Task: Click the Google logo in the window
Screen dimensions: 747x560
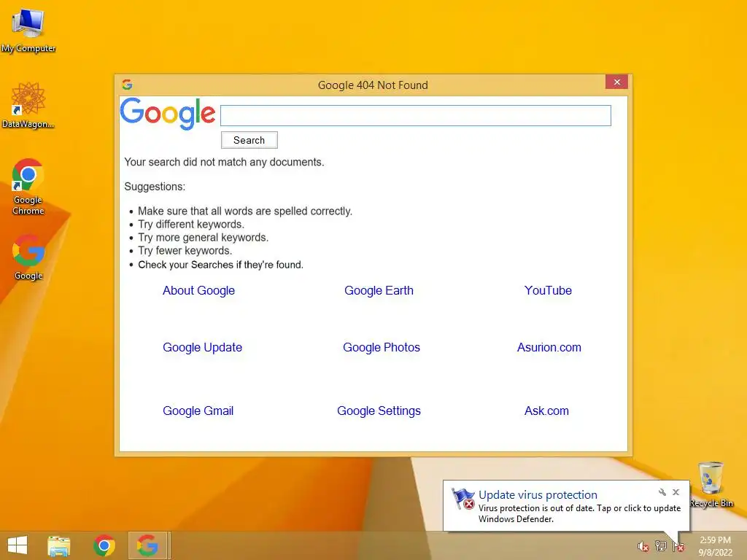Action: 168,113
